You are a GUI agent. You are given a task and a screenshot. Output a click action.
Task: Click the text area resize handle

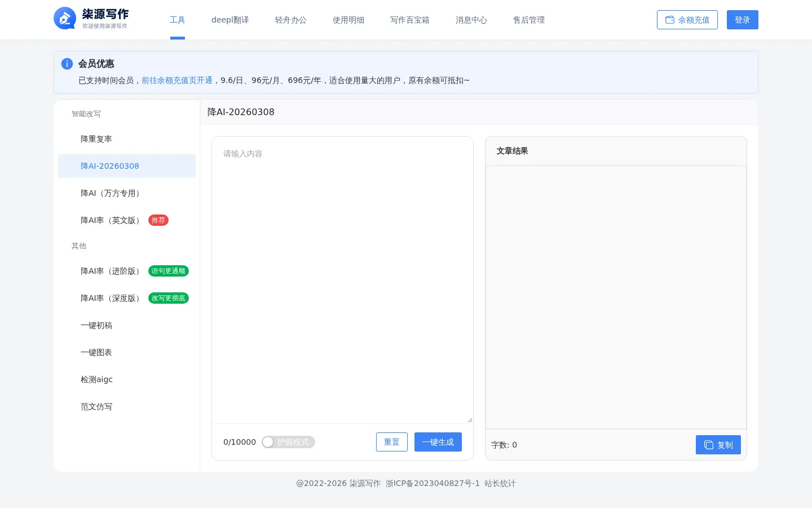(470, 420)
